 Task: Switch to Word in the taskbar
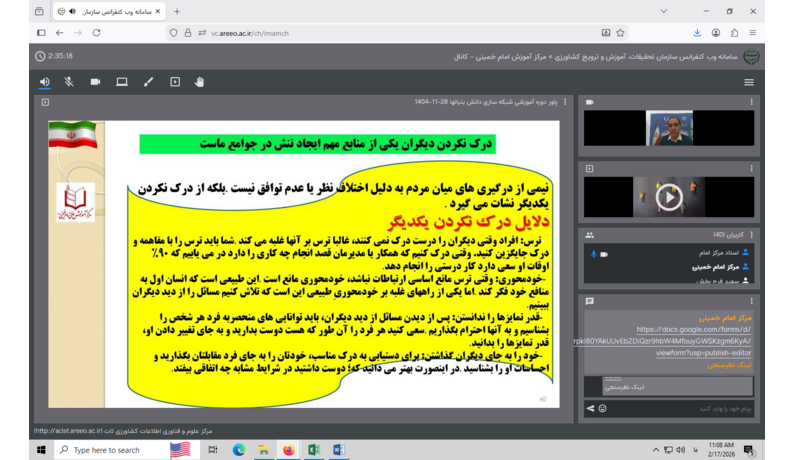click(339, 450)
